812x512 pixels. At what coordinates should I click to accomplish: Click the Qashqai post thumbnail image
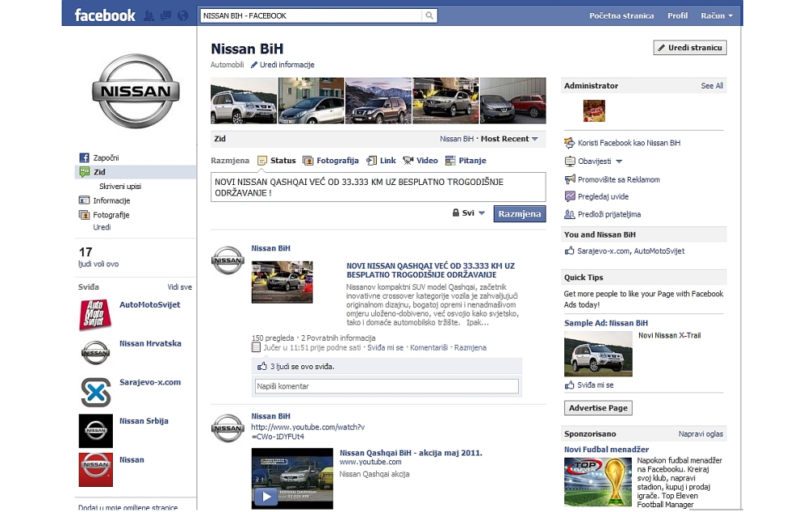click(283, 282)
